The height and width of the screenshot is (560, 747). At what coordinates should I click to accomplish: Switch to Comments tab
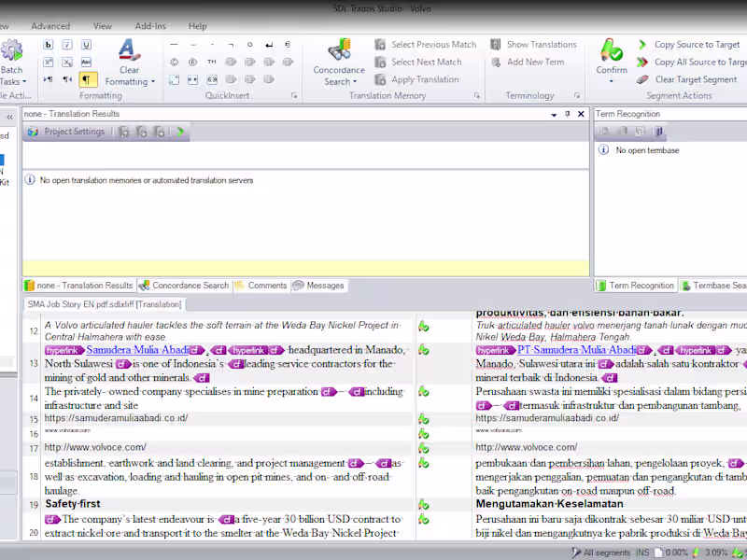coord(261,286)
